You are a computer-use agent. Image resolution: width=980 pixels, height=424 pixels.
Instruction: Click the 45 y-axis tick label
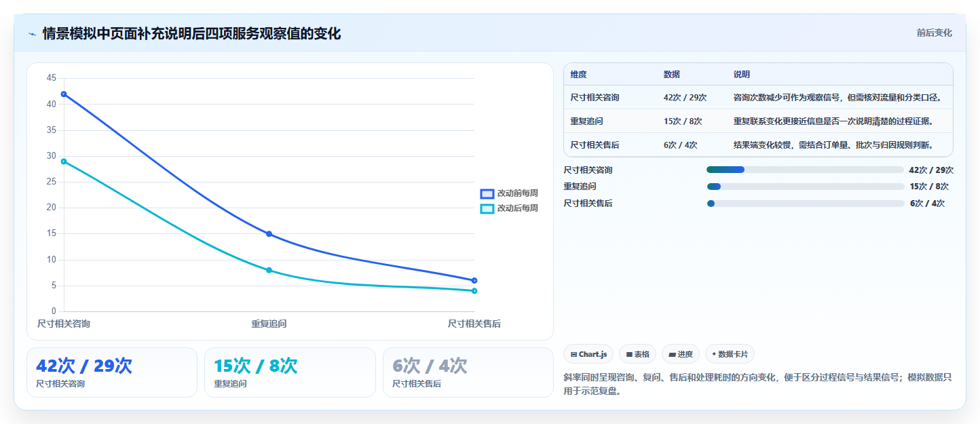pyautogui.click(x=52, y=78)
